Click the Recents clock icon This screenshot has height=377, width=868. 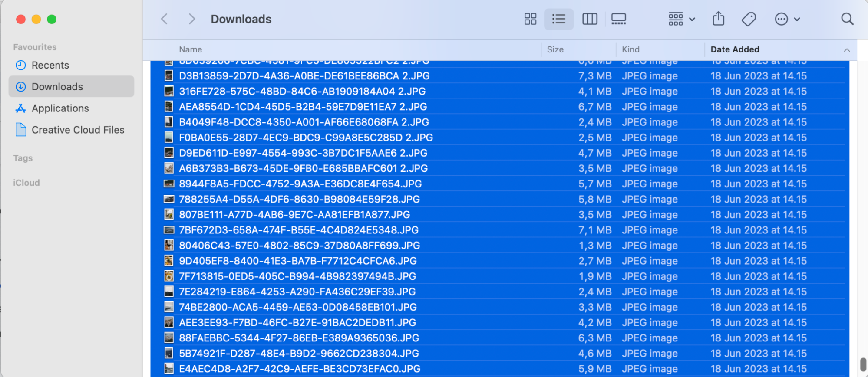[21, 65]
